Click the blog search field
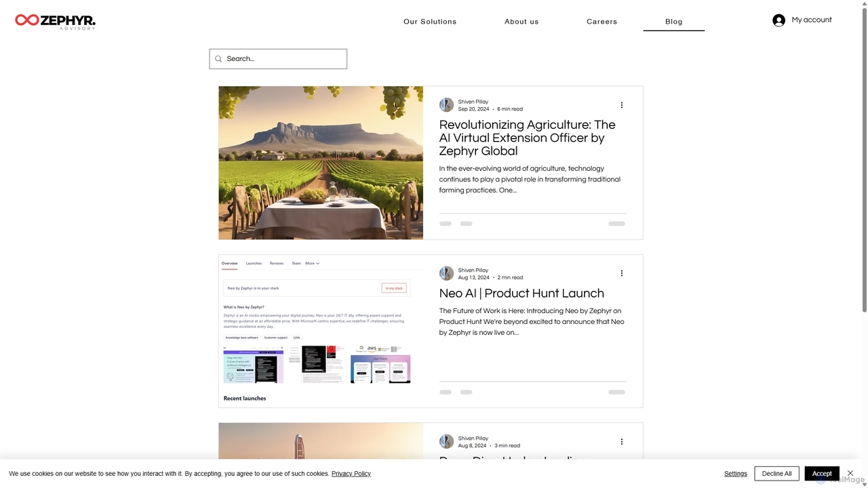The image size is (868, 488). 278,59
